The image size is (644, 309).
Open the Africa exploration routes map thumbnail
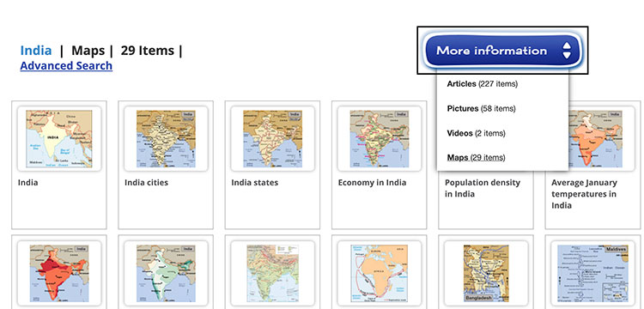pyautogui.click(x=380, y=274)
